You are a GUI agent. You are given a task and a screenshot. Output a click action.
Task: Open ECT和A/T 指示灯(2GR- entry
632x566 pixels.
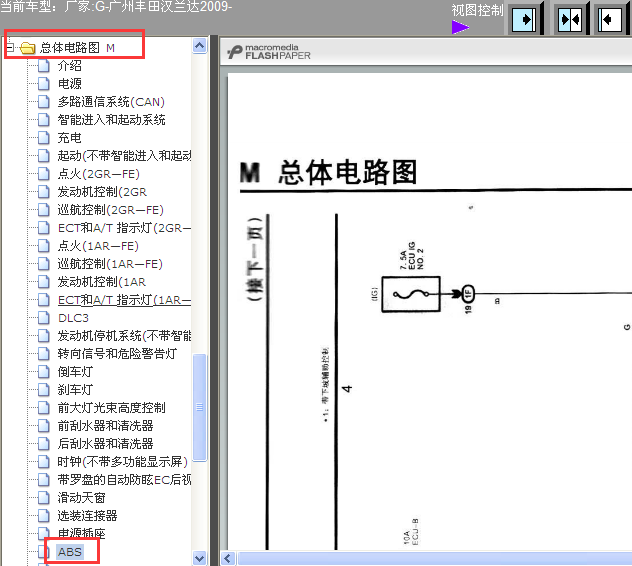[124, 228]
